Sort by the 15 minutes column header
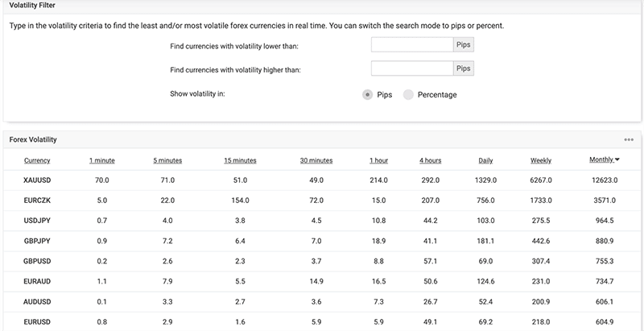The height and width of the screenshot is (331, 644). 240,160
